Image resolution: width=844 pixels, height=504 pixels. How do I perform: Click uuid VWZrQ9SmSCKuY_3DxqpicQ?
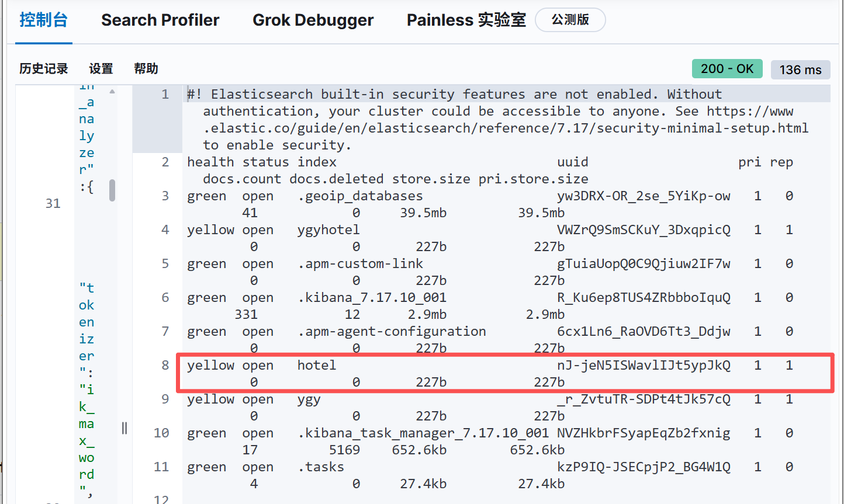click(x=644, y=230)
